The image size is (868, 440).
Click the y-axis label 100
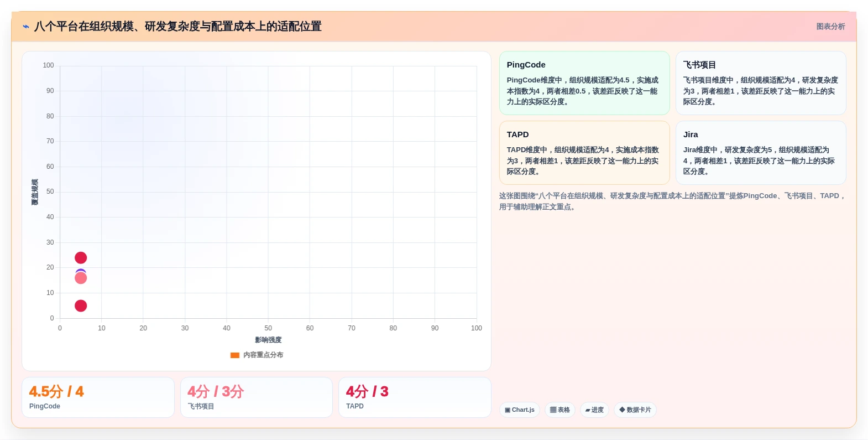tap(49, 65)
